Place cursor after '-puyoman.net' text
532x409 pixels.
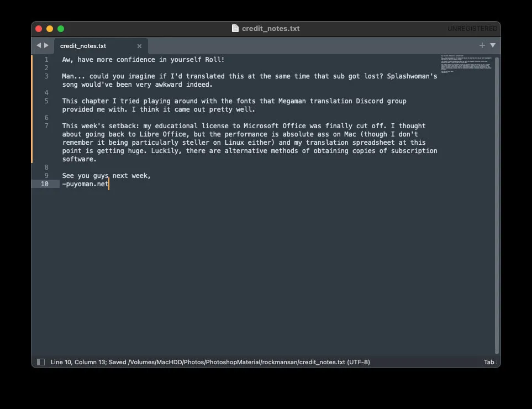(x=109, y=184)
